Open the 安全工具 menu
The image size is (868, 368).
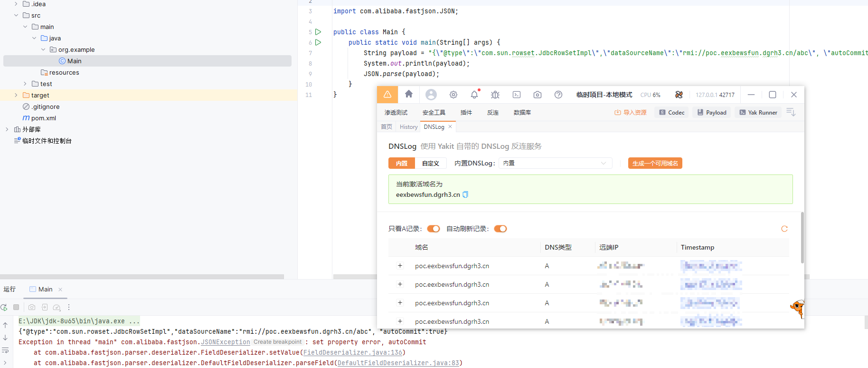pos(434,113)
